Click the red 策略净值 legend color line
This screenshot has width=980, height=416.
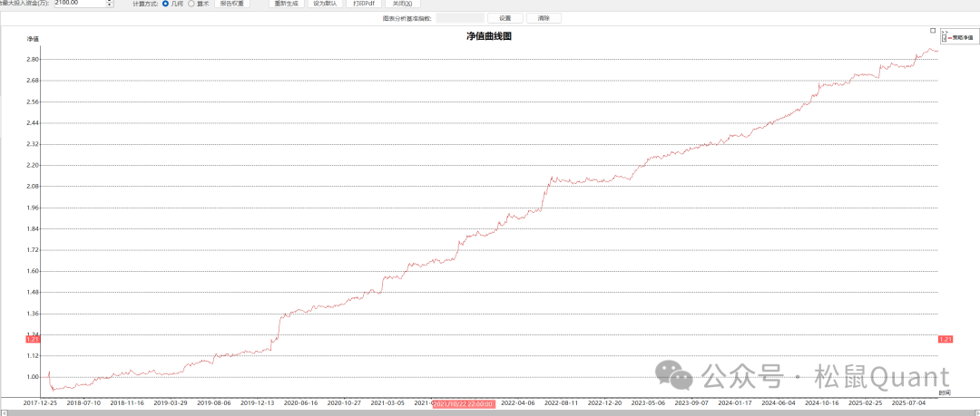pyautogui.click(x=949, y=38)
